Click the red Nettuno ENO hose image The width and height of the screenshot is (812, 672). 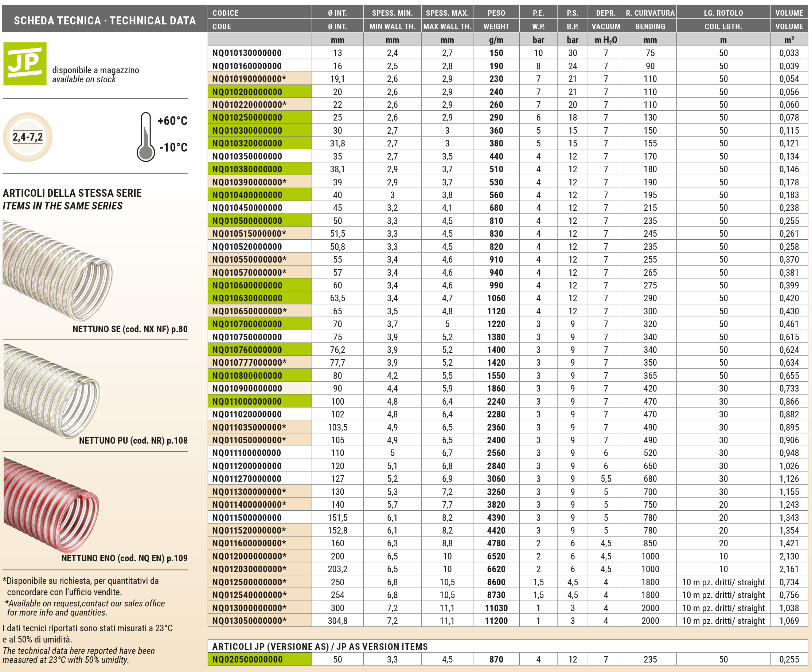[x=51, y=504]
